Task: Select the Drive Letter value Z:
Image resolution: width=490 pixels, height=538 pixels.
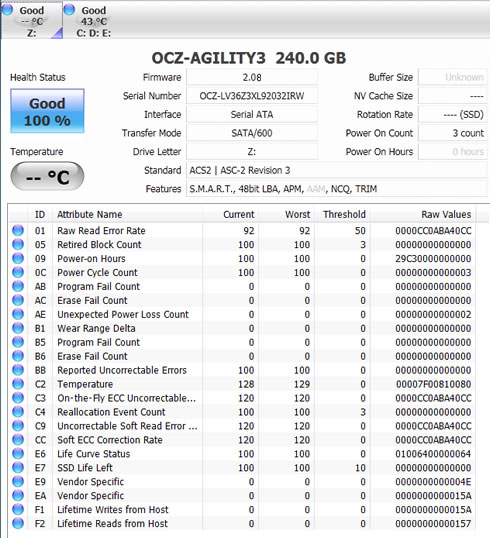Action: [x=252, y=151]
